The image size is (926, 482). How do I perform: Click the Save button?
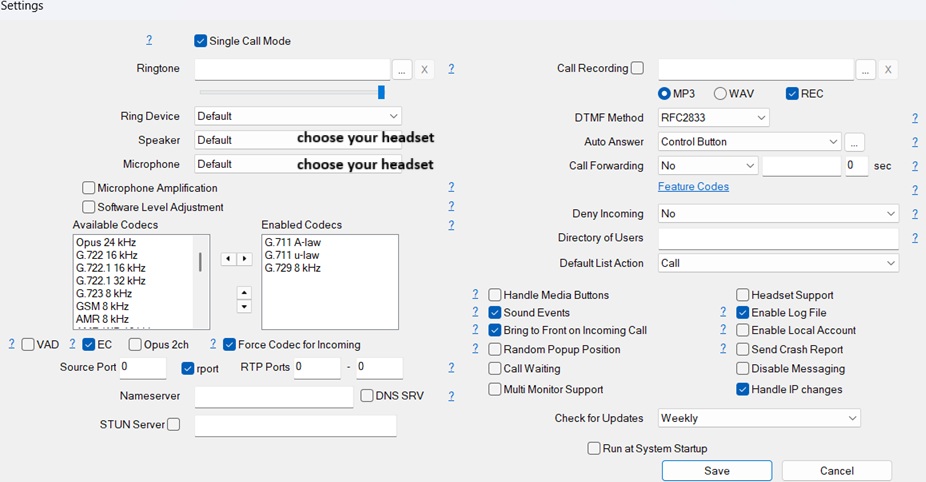pos(716,471)
